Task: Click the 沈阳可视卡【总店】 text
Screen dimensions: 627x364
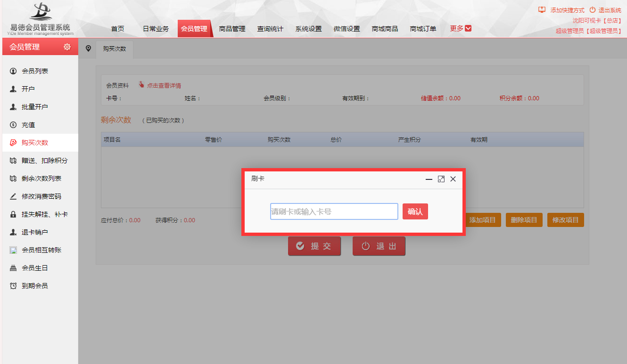Action: [x=597, y=20]
